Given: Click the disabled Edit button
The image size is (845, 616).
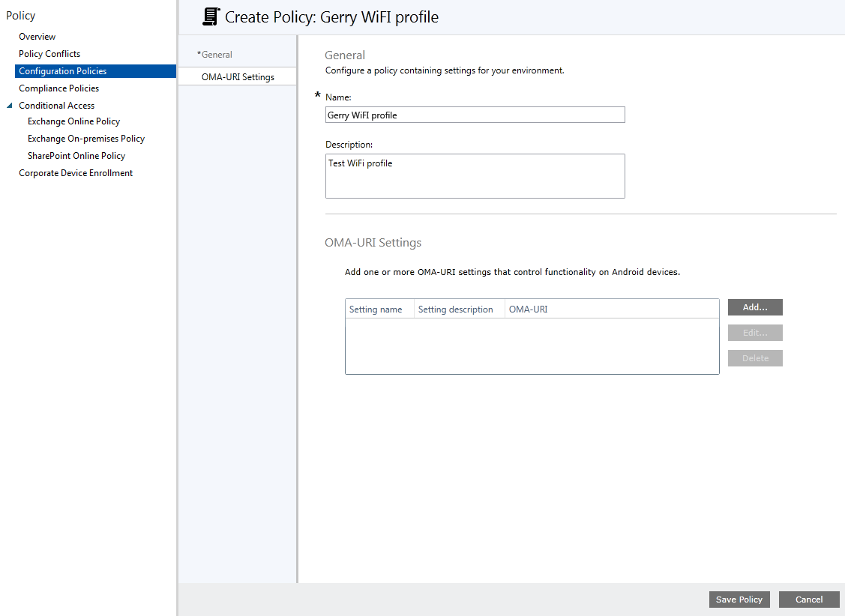Looking at the screenshot, I should [x=754, y=333].
